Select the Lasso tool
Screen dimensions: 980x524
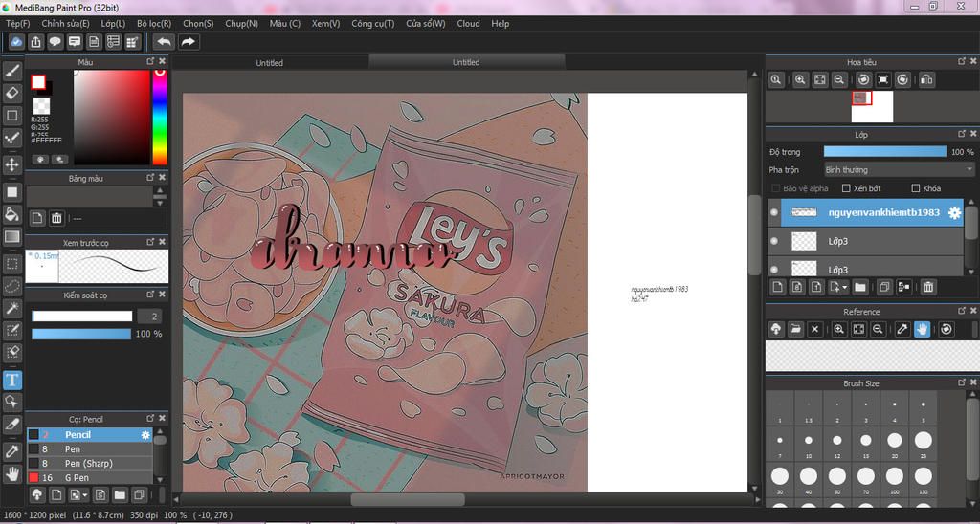(x=11, y=287)
